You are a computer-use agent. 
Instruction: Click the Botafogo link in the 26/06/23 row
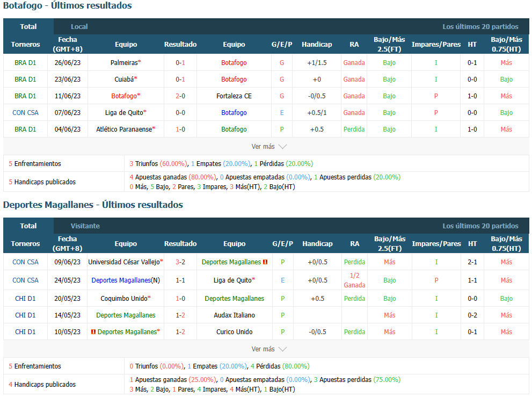[x=234, y=62]
